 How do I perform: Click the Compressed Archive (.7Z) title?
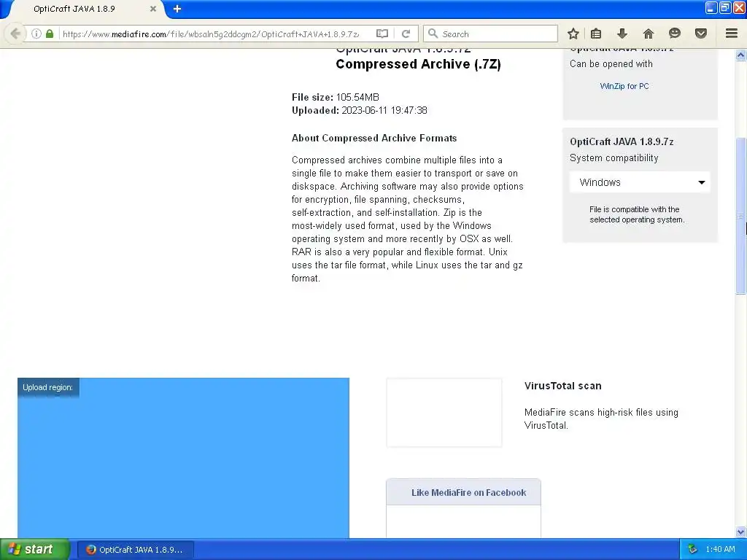click(418, 64)
